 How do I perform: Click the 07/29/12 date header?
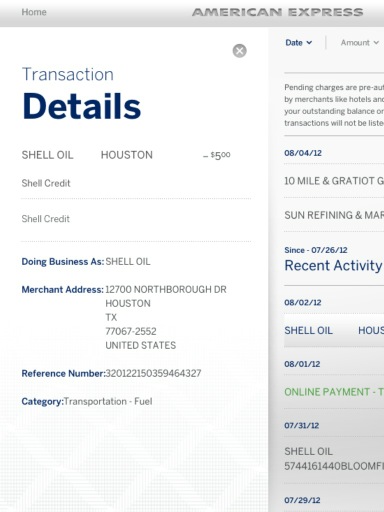point(302,500)
